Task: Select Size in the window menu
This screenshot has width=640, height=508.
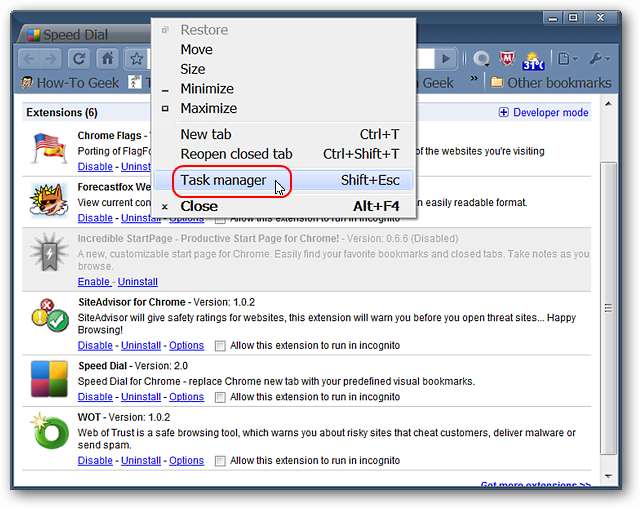Action: pyautogui.click(x=284, y=69)
